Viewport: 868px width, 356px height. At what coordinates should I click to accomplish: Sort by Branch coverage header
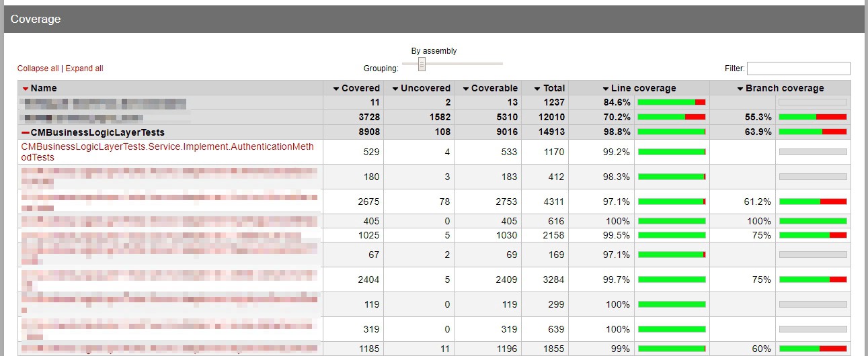[x=740, y=89]
